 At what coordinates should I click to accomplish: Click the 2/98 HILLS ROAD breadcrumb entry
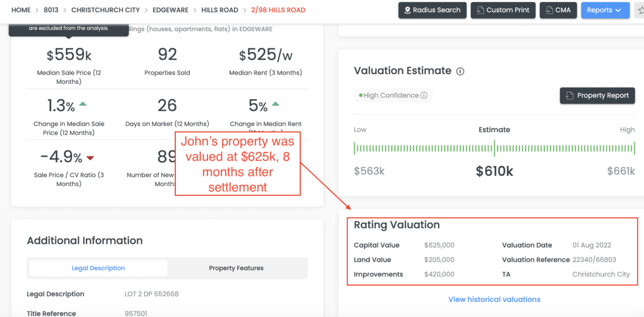[278, 10]
